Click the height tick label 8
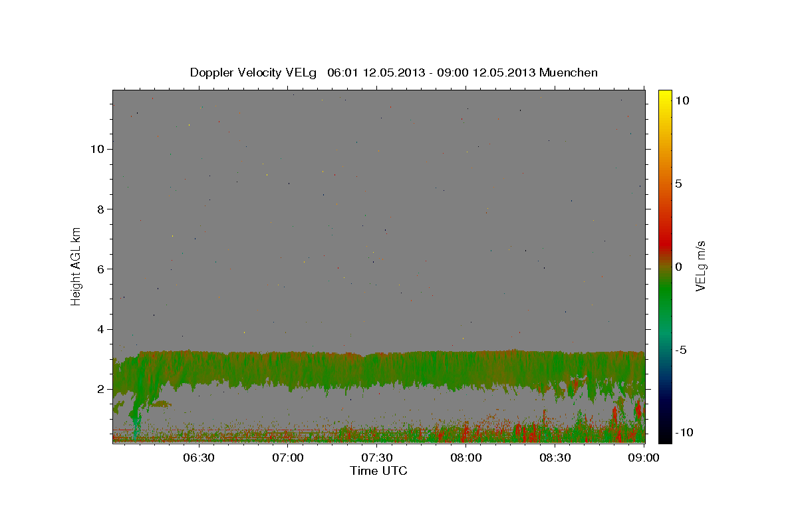 coord(102,209)
